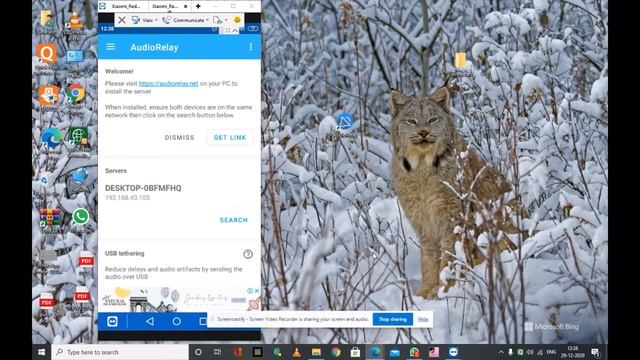This screenshot has height=360, width=640.
Task: Open File Explorer from taskbar
Action: coord(316,352)
